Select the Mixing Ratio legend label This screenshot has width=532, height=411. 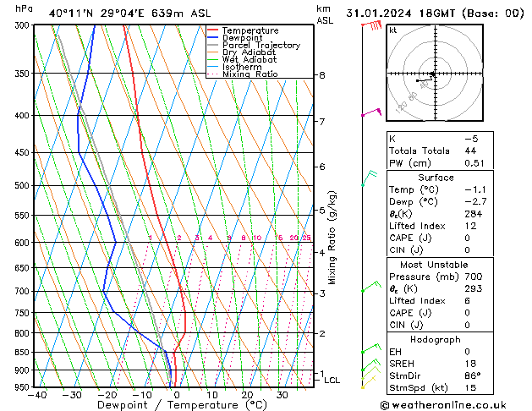click(250, 74)
